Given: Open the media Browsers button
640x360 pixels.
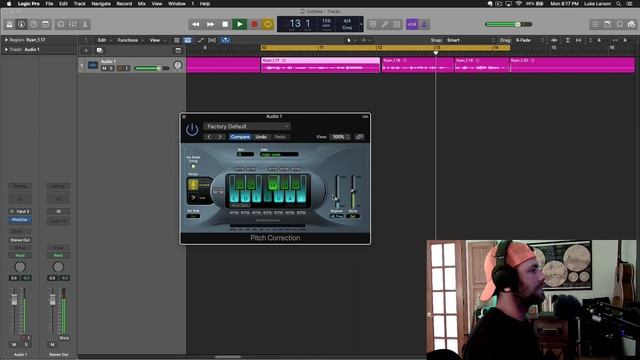Looking at the screenshot, I should pos(631,24).
